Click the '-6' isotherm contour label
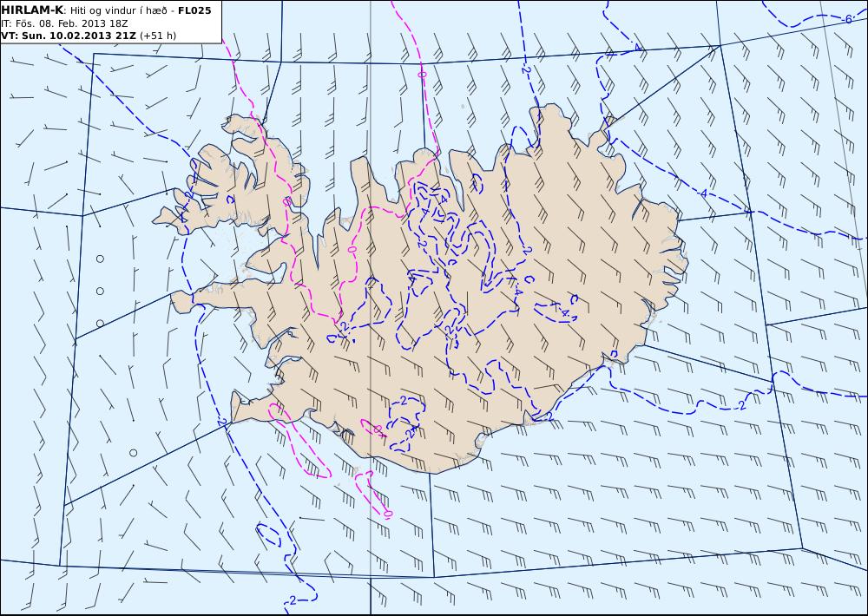Viewport: 868px width, 616px height. click(846, 19)
